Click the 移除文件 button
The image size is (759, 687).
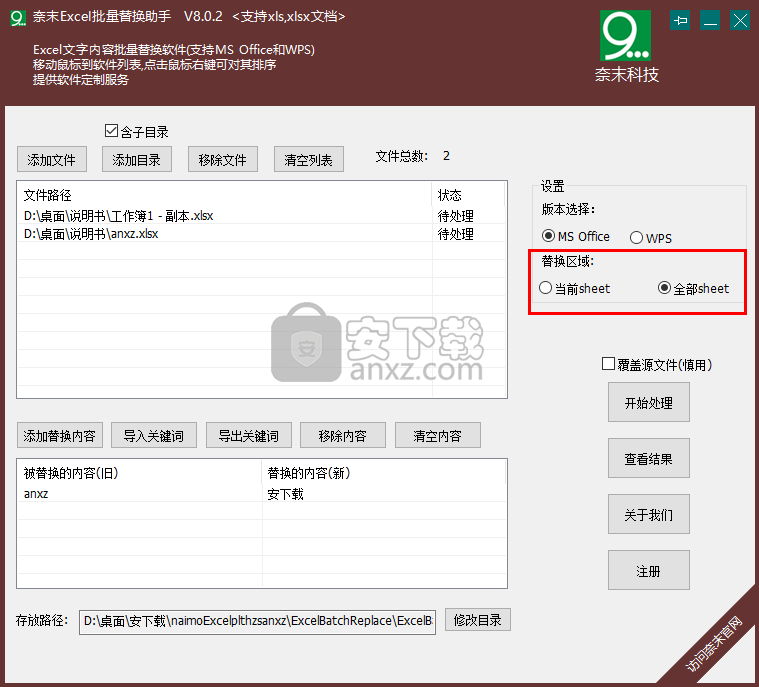pos(223,159)
